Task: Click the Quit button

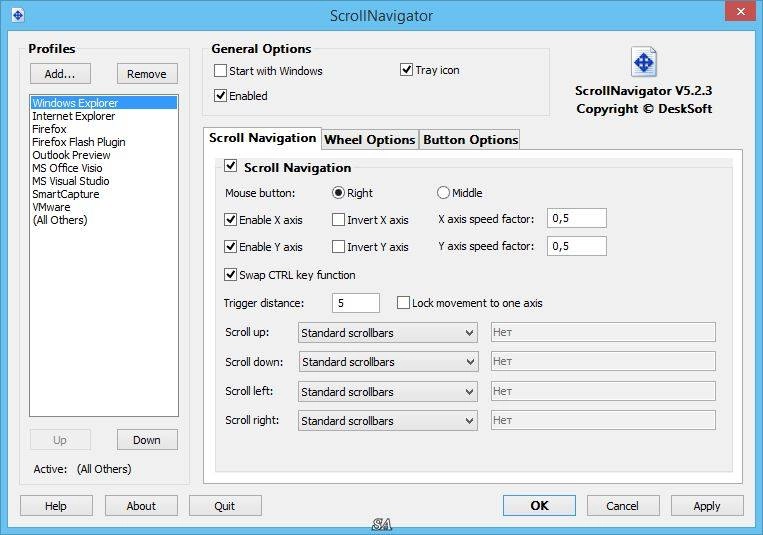Action: coord(225,506)
